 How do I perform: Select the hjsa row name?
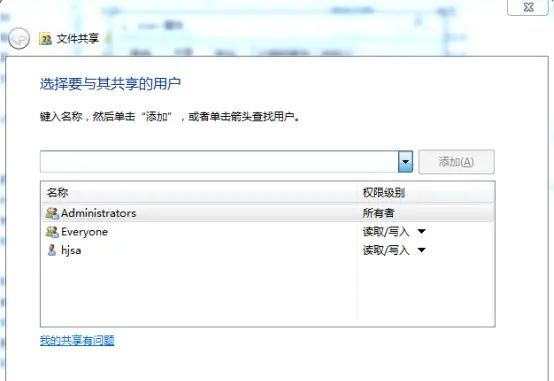71,250
